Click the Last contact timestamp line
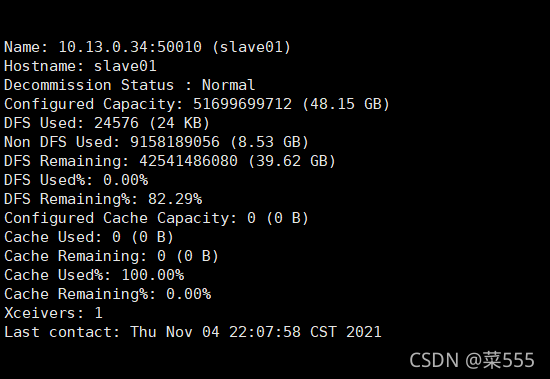Screen dimensions: 550x379 [x=193, y=331]
